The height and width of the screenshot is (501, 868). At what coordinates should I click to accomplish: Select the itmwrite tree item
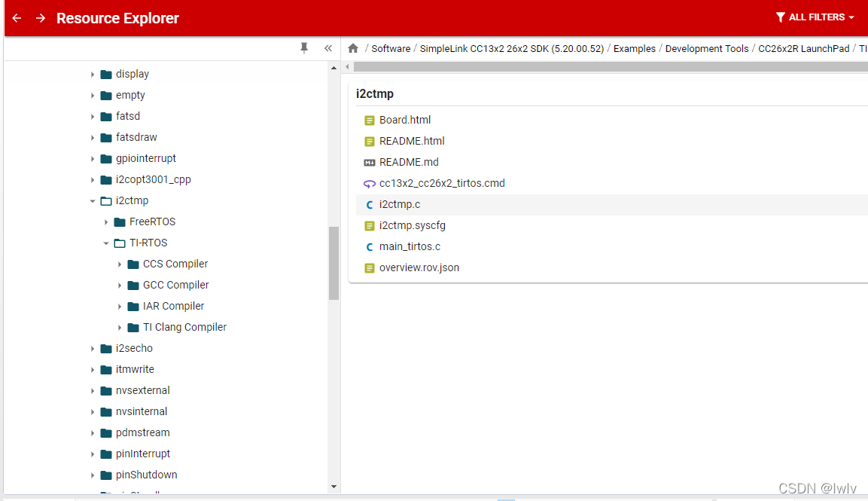pos(135,369)
